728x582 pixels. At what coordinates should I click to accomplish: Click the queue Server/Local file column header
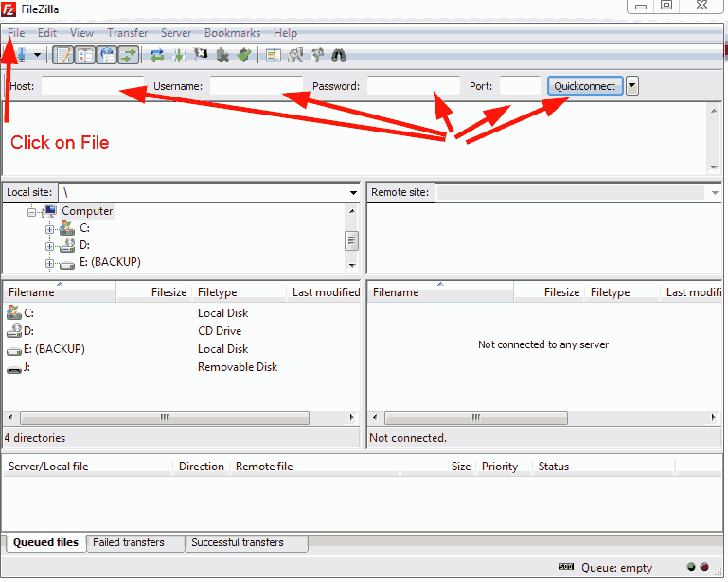88,467
